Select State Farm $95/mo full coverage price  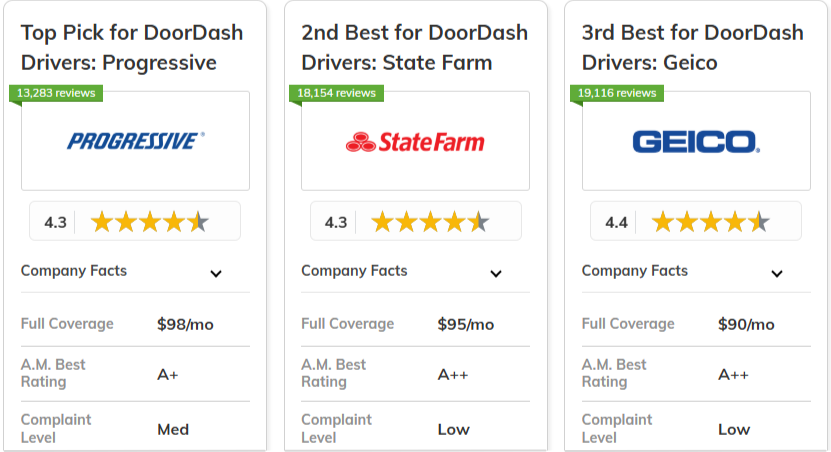pyautogui.click(x=465, y=324)
